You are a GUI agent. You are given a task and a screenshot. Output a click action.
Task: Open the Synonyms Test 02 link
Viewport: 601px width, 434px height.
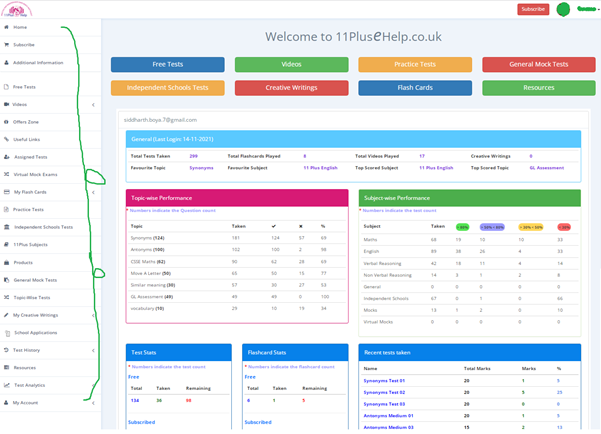(x=384, y=393)
